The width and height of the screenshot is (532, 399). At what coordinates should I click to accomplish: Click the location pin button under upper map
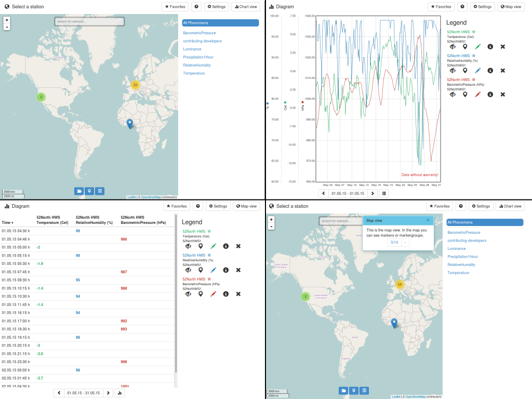(89, 191)
